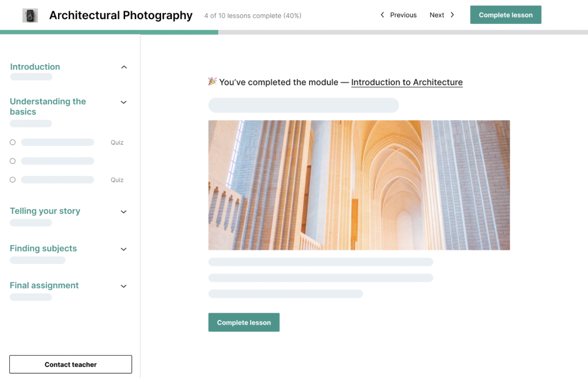Collapse the Introduction section chevron
Viewport: 588px width, 378px height.
124,67
